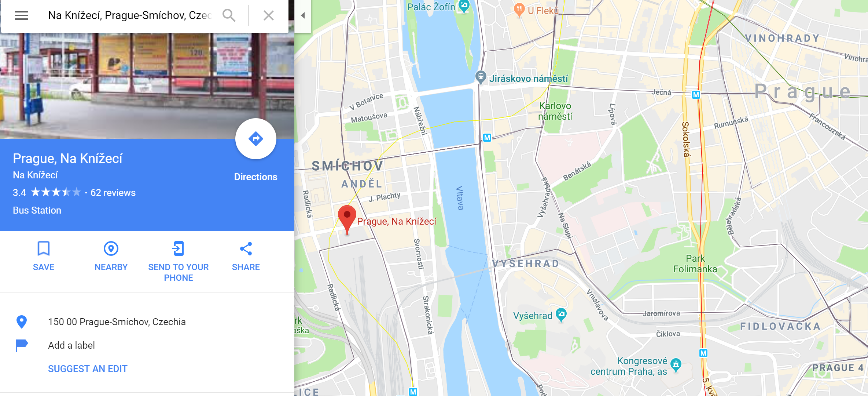This screenshot has width=868, height=396.
Task: Click Suggest an edit link
Action: tap(88, 369)
